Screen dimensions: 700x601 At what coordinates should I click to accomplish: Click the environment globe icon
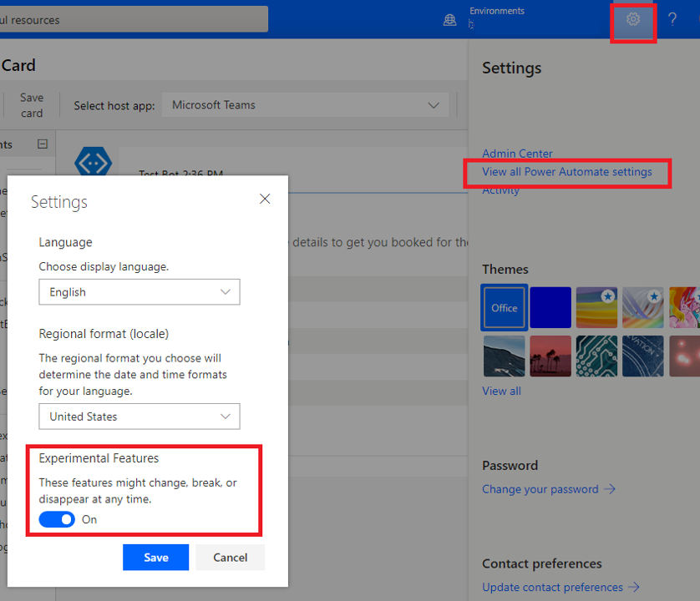(x=449, y=20)
